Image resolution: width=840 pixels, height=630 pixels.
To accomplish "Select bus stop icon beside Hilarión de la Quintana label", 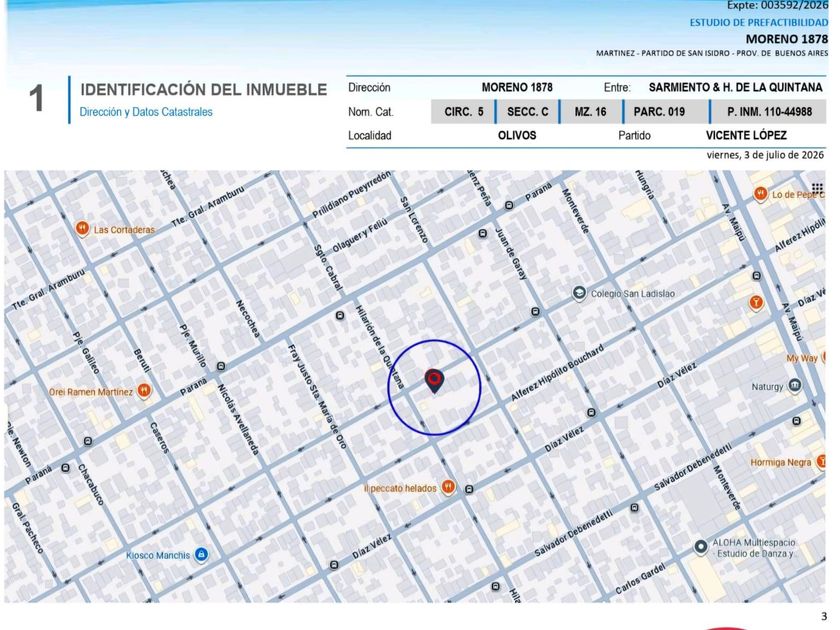I will click(x=340, y=316).
